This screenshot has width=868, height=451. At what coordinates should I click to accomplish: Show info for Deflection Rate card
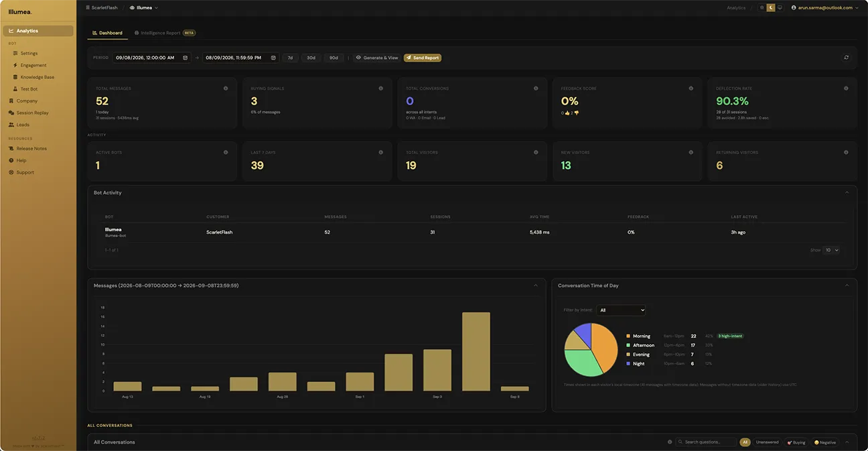pyautogui.click(x=847, y=88)
